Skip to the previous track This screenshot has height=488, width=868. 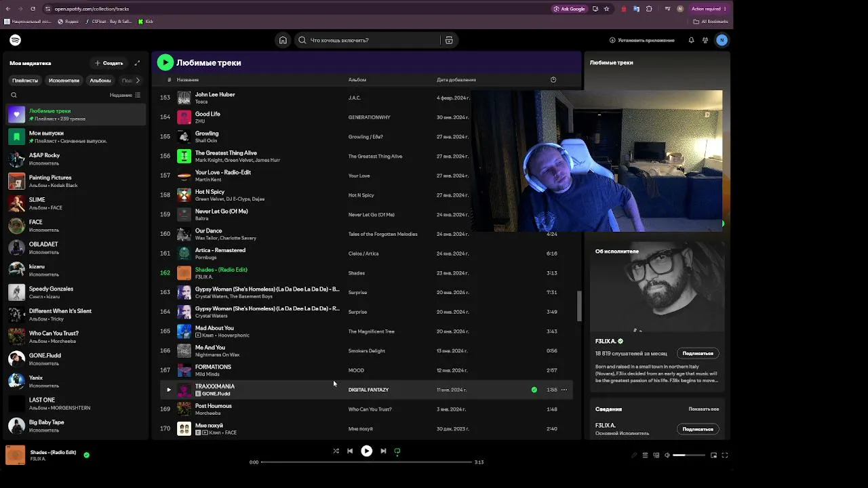tap(350, 451)
